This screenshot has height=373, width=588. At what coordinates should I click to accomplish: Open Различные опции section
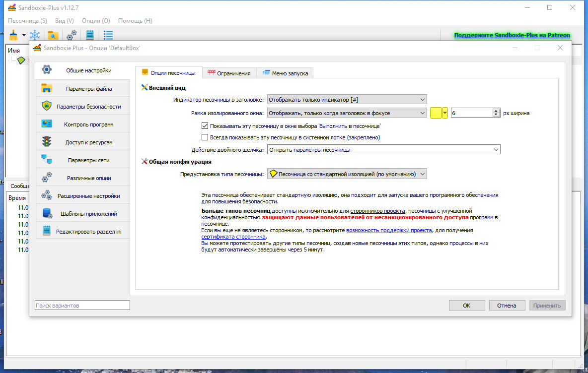[82, 178]
